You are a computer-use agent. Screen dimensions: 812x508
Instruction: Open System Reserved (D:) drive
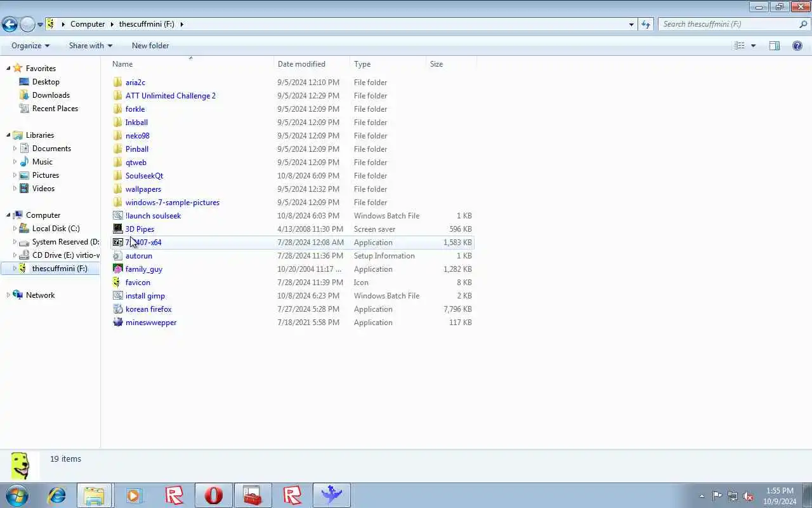65,242
